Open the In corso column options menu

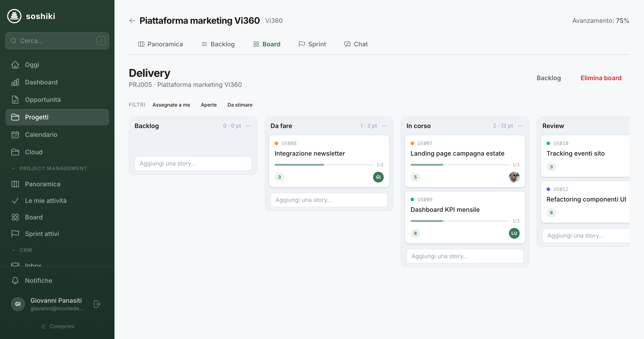pos(520,126)
